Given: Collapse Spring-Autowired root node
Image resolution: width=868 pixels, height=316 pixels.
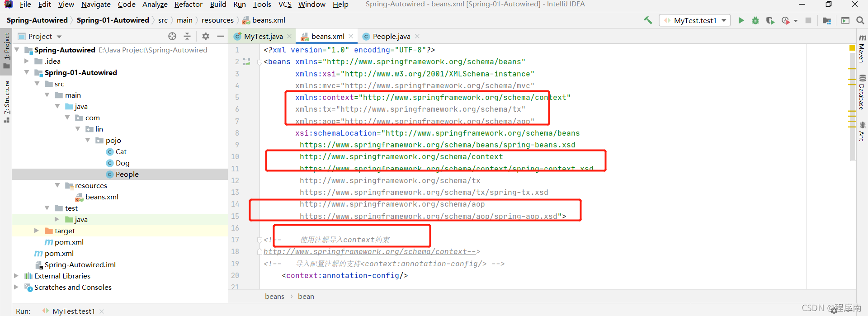Looking at the screenshot, I should [x=17, y=50].
